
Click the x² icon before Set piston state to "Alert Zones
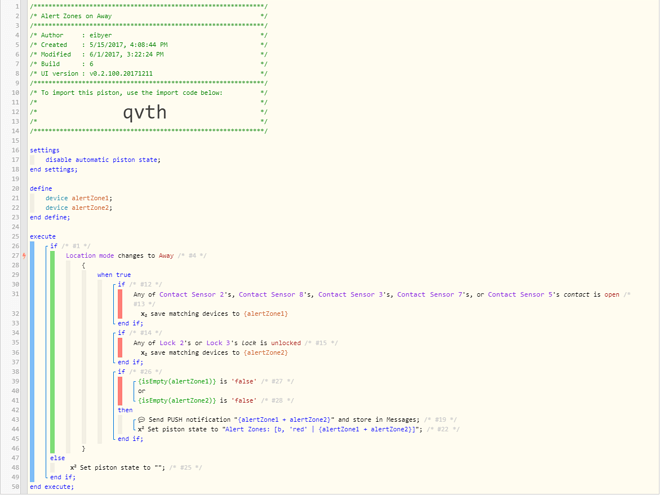click(141, 429)
